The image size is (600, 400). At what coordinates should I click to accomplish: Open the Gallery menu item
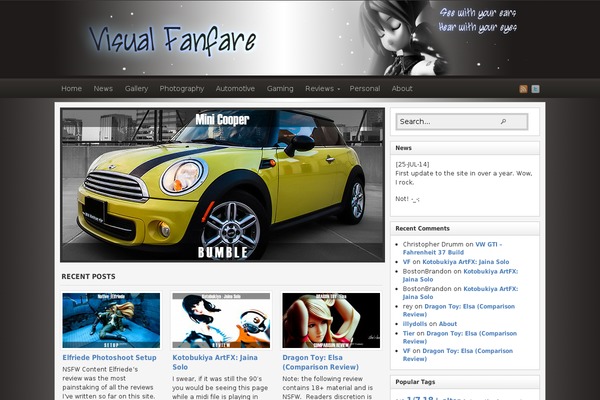click(x=136, y=88)
